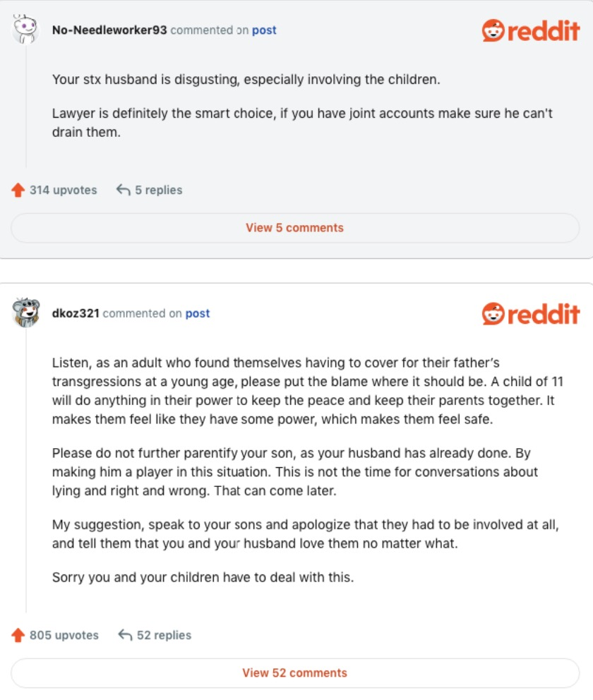Click dkoz321's avatar icon

click(25, 313)
